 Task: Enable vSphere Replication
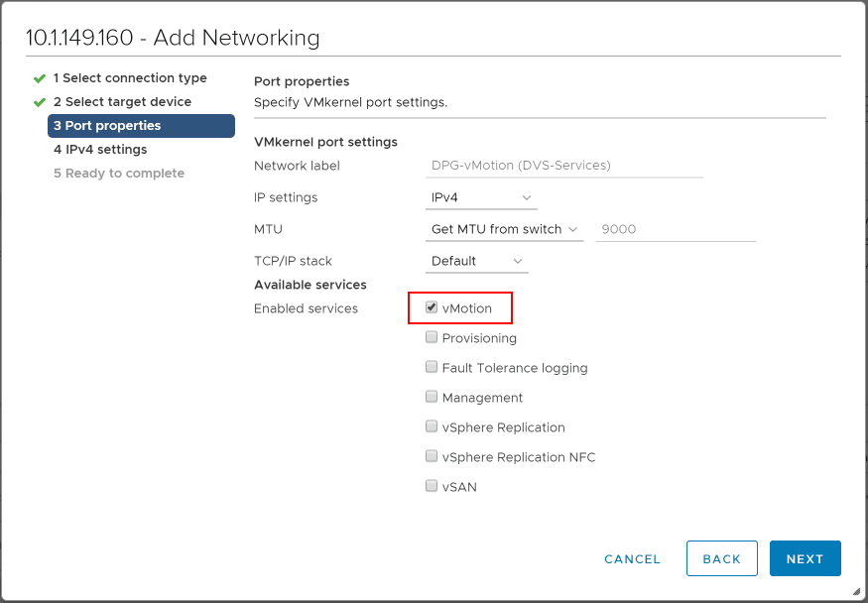(432, 426)
